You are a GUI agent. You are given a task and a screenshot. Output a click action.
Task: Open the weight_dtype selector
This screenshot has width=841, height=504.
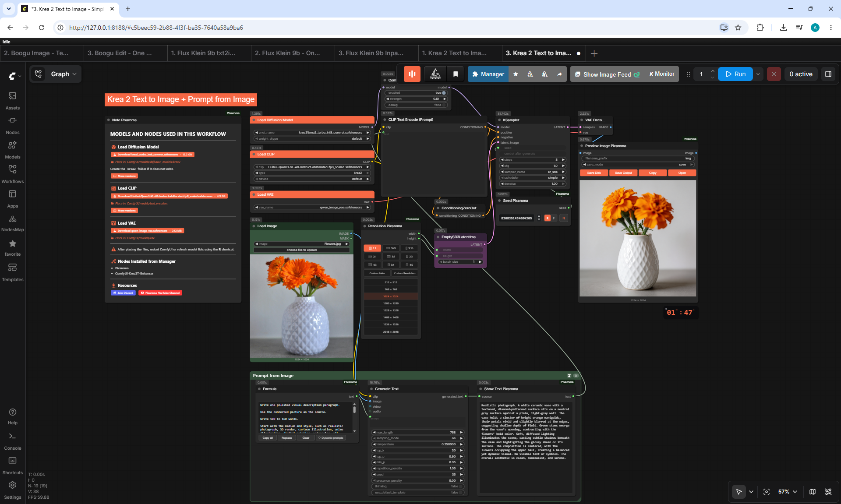[312, 139]
